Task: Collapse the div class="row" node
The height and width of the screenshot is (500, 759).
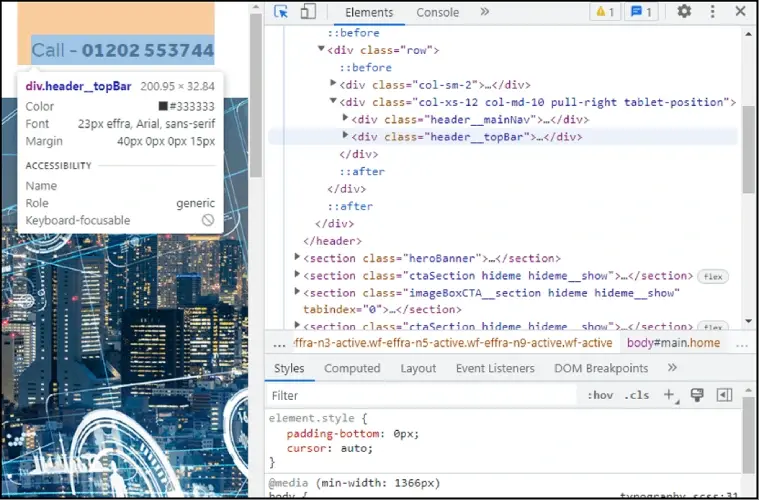Action: (320, 48)
